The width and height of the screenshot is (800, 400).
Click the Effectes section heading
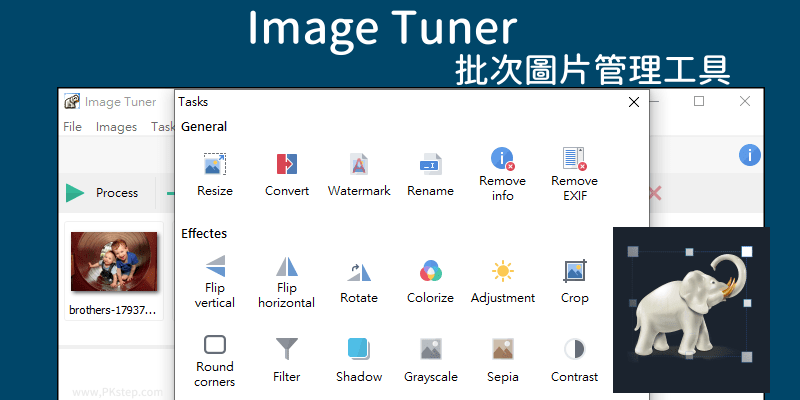pyautogui.click(x=204, y=234)
